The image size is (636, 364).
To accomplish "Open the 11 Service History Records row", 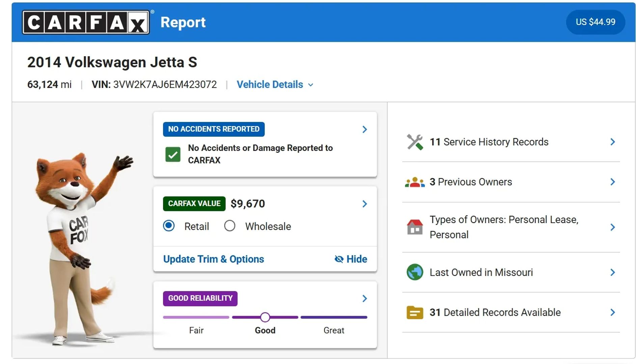I will pyautogui.click(x=511, y=142).
